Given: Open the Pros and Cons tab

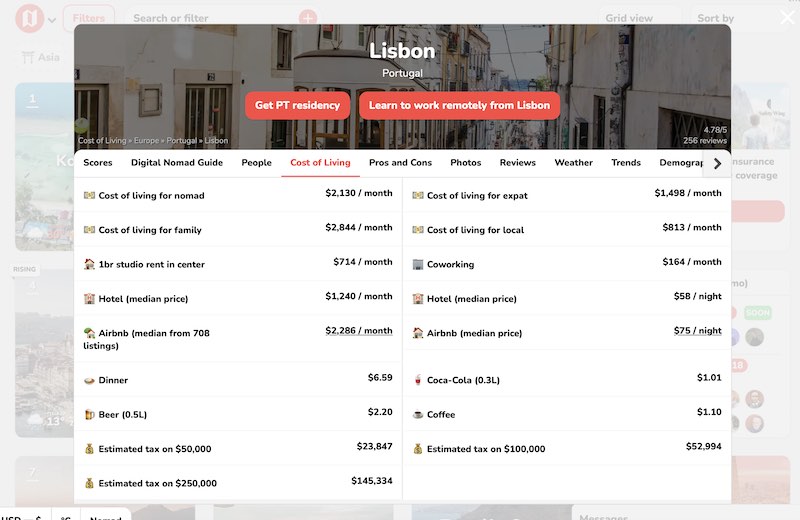Looking at the screenshot, I should coord(401,163).
